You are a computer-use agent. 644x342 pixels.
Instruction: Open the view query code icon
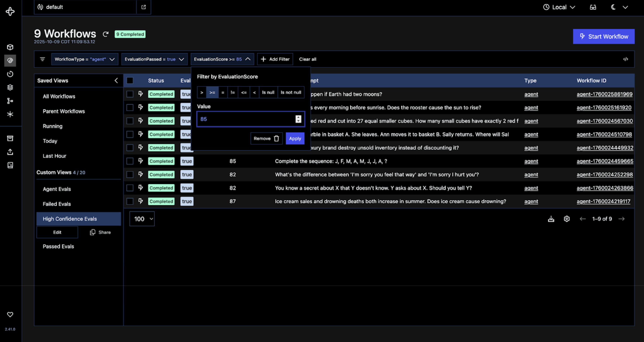tap(625, 59)
